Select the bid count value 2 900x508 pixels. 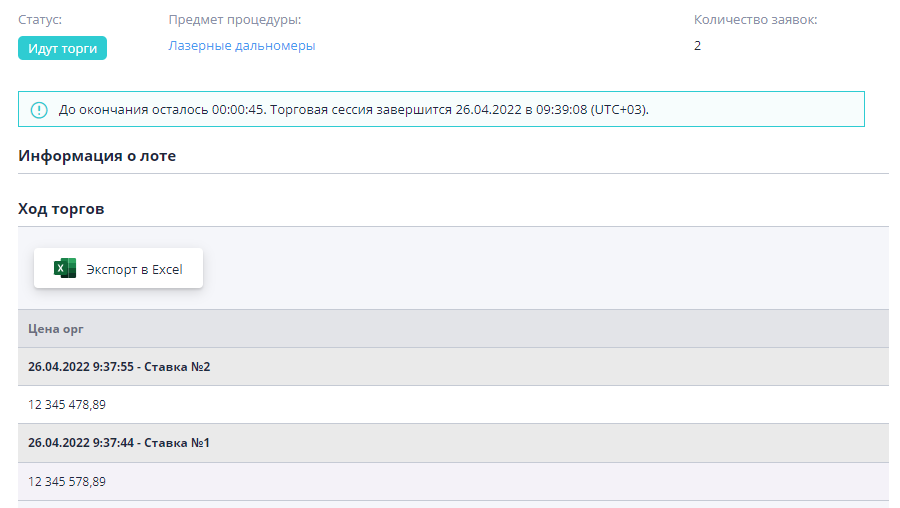(x=698, y=46)
